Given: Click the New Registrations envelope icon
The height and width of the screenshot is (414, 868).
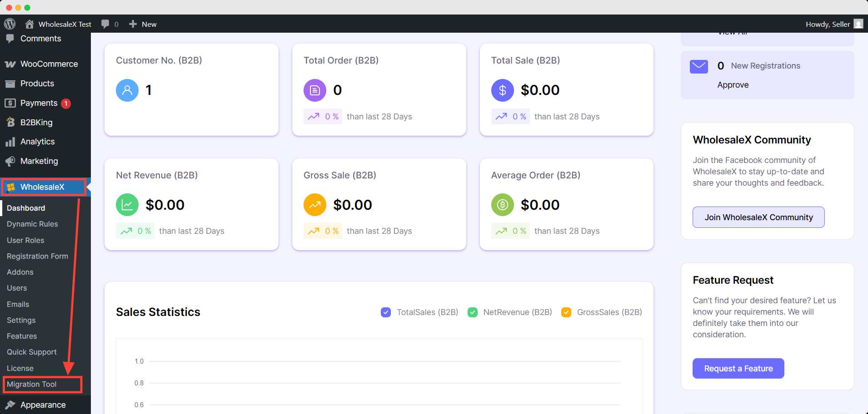Looking at the screenshot, I should pos(699,66).
